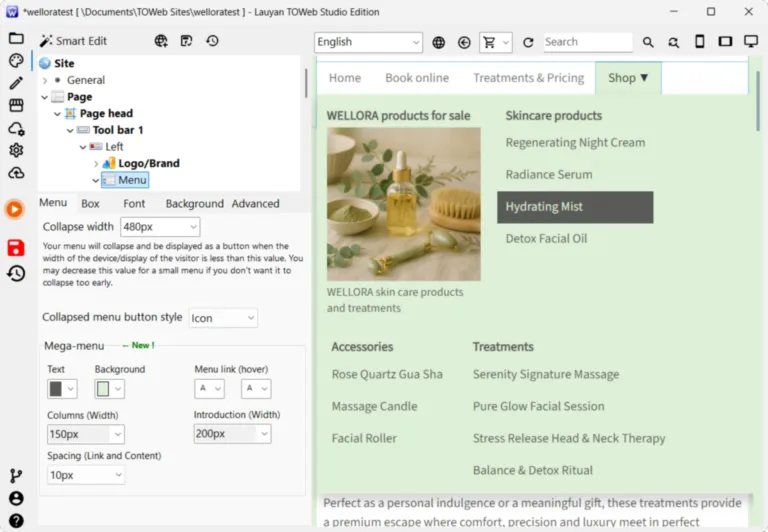The width and height of the screenshot is (768, 532).
Task: Click the WELLORA products photo thumbnail
Action: pos(404,204)
